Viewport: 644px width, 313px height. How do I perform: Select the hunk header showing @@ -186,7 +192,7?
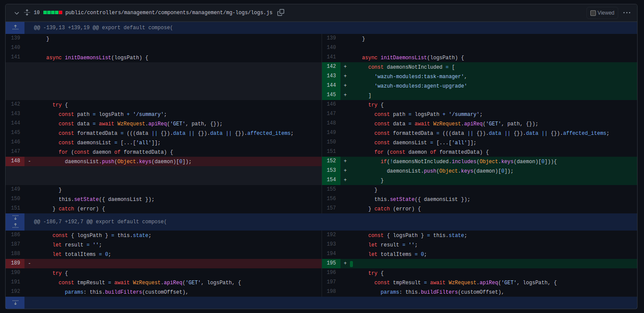pos(100,221)
